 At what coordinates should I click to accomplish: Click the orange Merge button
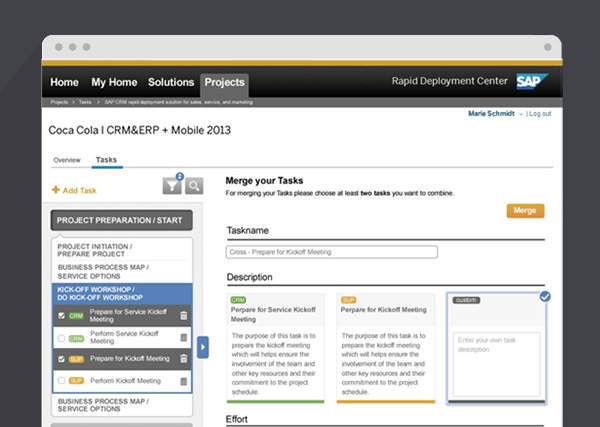[525, 211]
